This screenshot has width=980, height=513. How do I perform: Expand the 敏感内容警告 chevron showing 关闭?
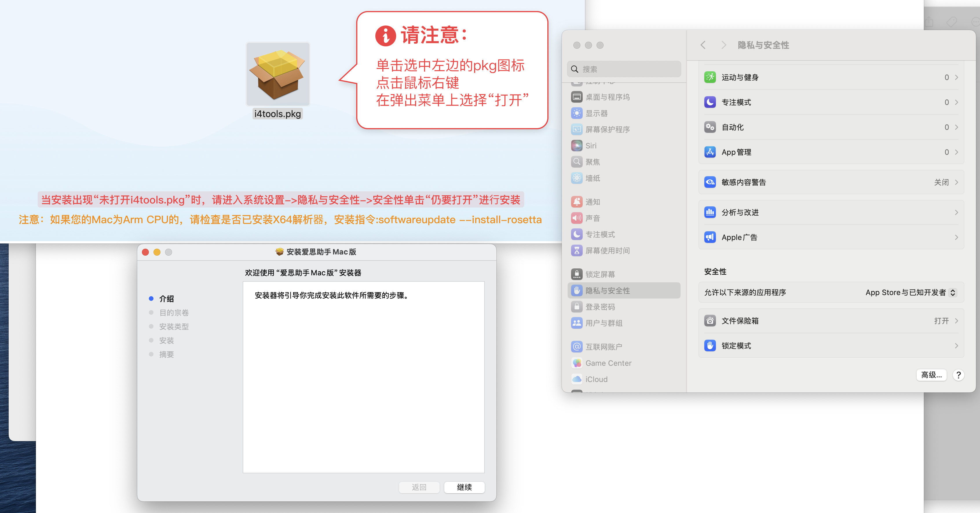coord(957,182)
